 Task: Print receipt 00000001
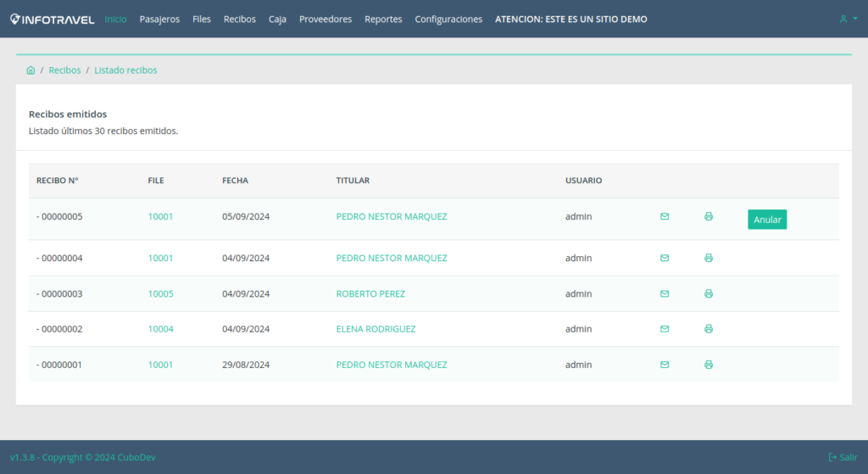tap(709, 365)
